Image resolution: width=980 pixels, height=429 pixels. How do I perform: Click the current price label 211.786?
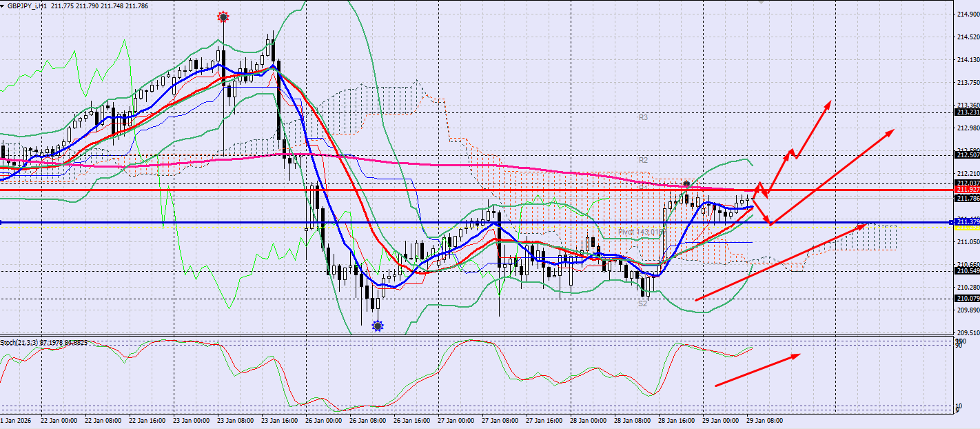(x=968, y=199)
